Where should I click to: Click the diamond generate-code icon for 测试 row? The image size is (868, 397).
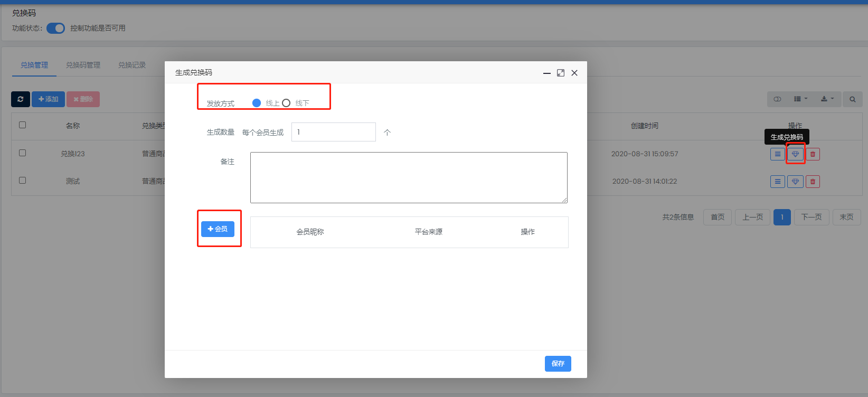tap(795, 182)
